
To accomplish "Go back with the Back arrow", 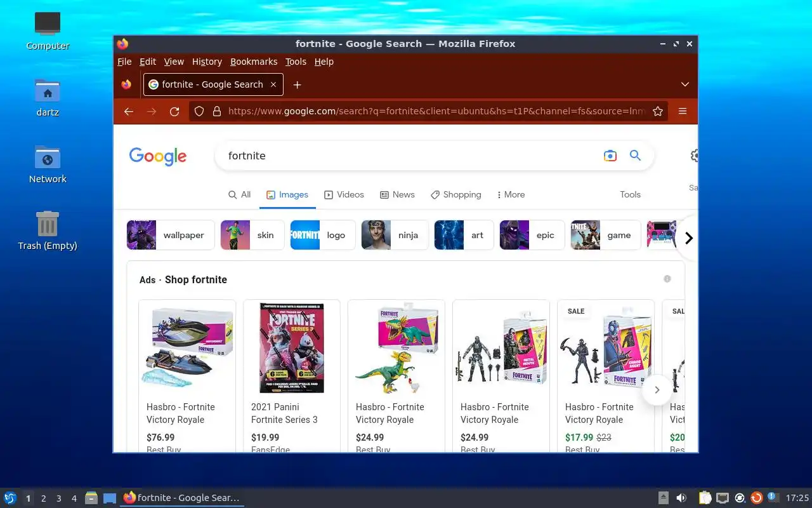I will pos(129,111).
